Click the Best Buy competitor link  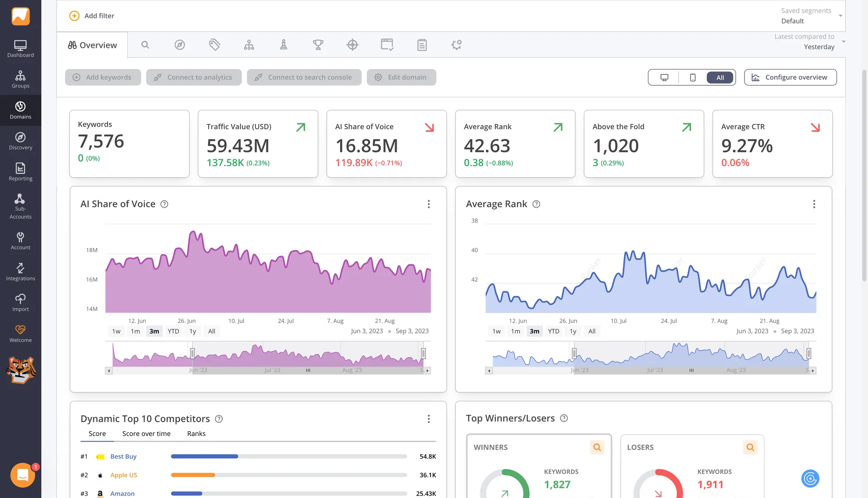click(x=123, y=456)
